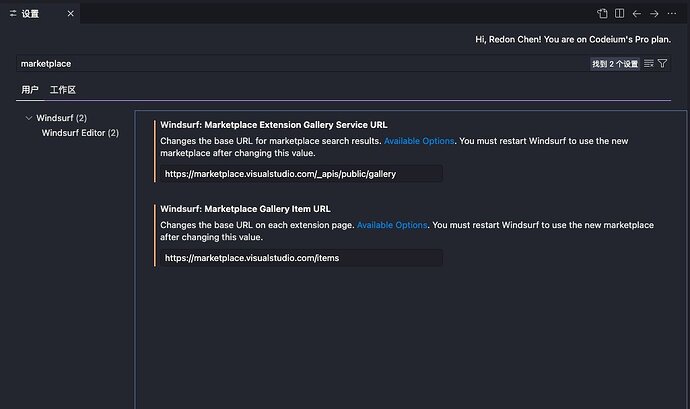The height and width of the screenshot is (409, 690).
Task: Focus the marketplace search settings field
Action: [x=304, y=63]
